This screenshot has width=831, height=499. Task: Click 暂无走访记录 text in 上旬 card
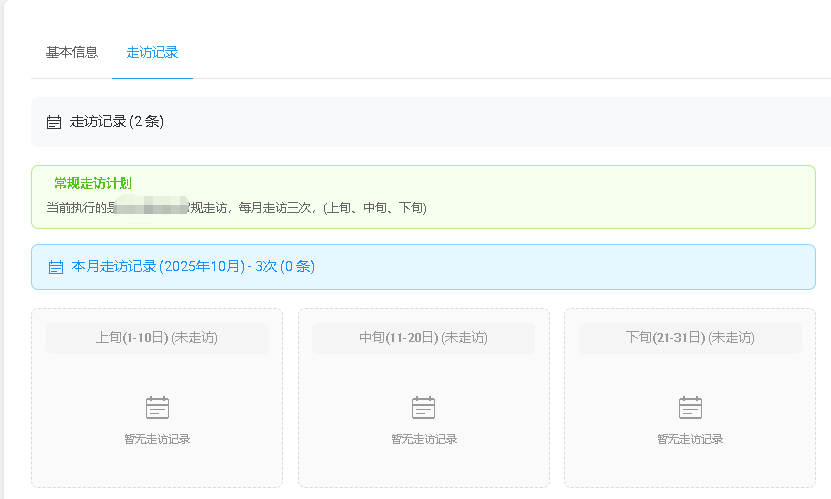click(157, 439)
